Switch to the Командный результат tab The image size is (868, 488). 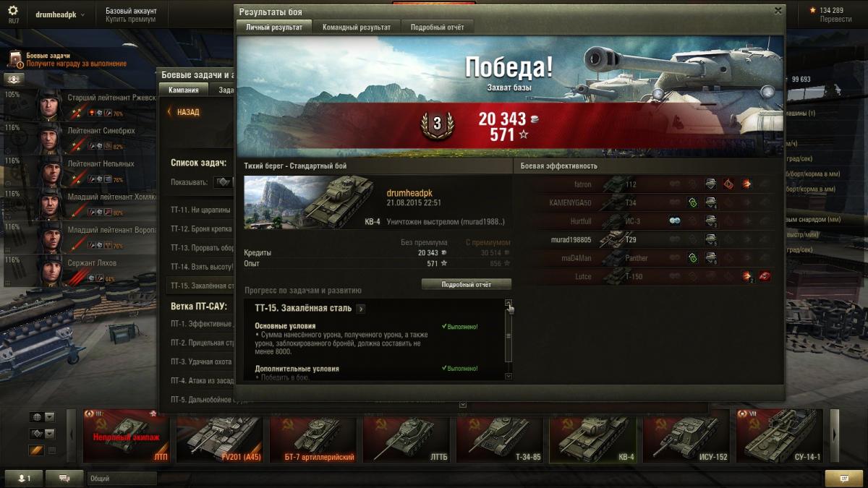[357, 27]
